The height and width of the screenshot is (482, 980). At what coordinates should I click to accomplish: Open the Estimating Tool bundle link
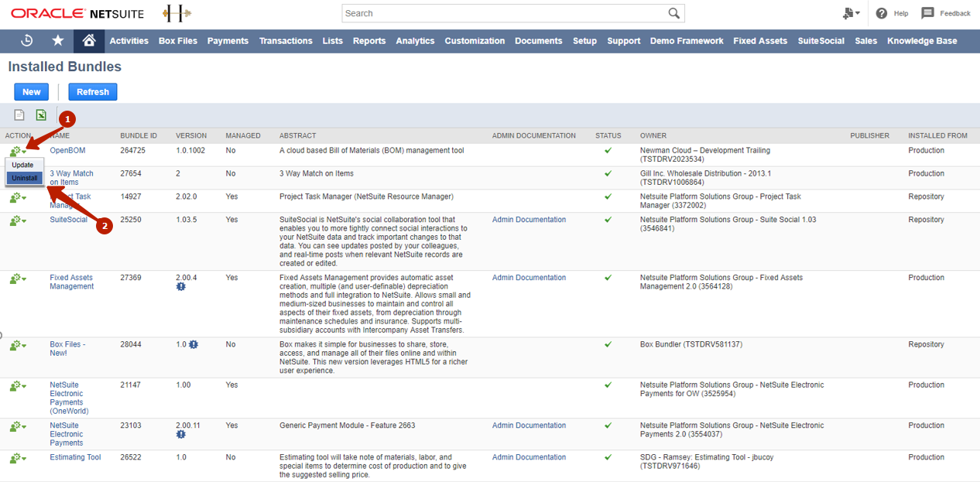point(76,457)
